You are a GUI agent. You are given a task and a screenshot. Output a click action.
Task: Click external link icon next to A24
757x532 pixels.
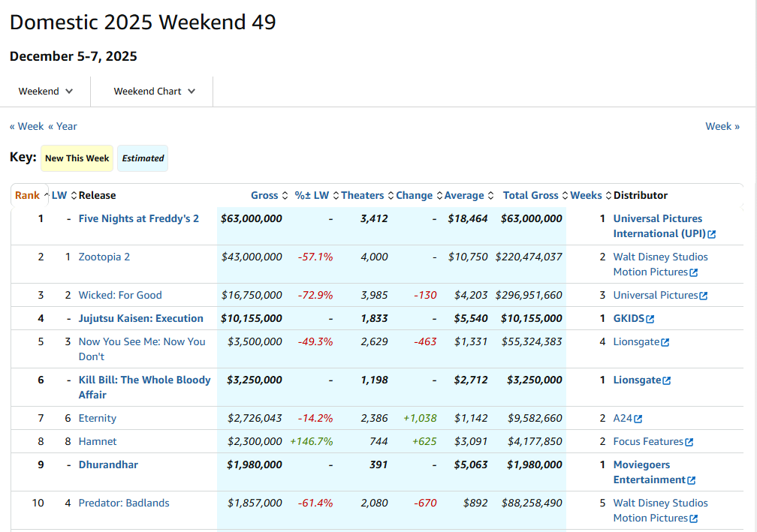[x=638, y=419]
